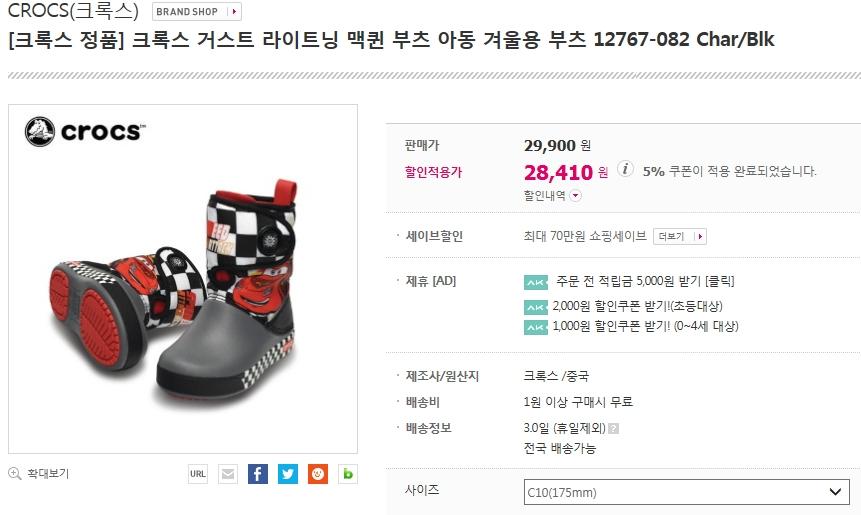The image size is (861, 515).
Task: Expand 할인내역 discount details arrow
Action: 575,195
